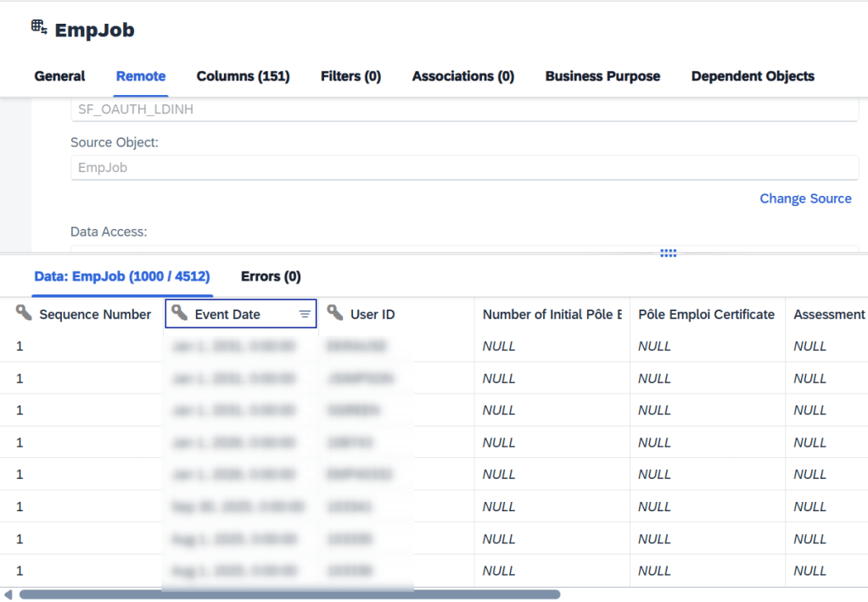868x602 pixels.
Task: Click the horizontal scrollbar thumb
Action: [x=288, y=594]
